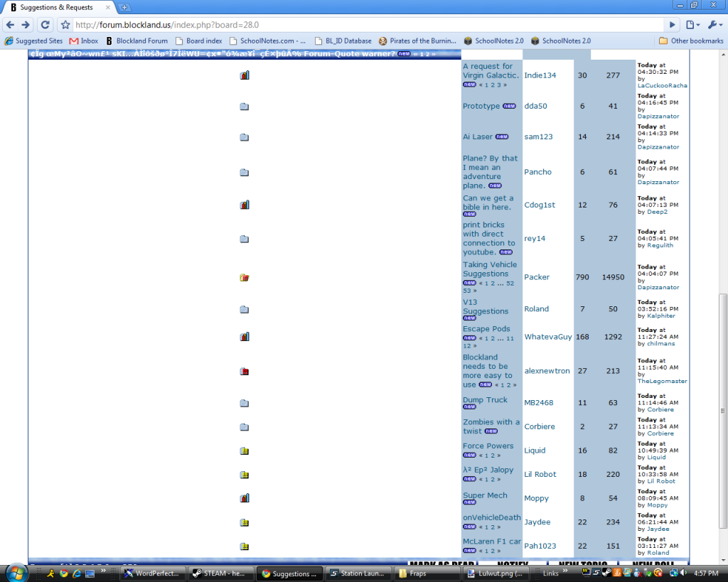Image resolution: width=728 pixels, height=582 pixels.
Task: Click the folder icon for Dump Truck topic
Action: [245, 403]
